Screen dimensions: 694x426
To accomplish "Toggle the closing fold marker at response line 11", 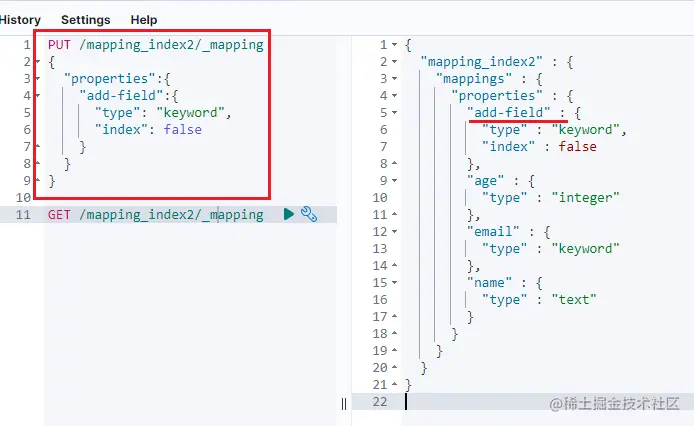I will tap(394, 214).
